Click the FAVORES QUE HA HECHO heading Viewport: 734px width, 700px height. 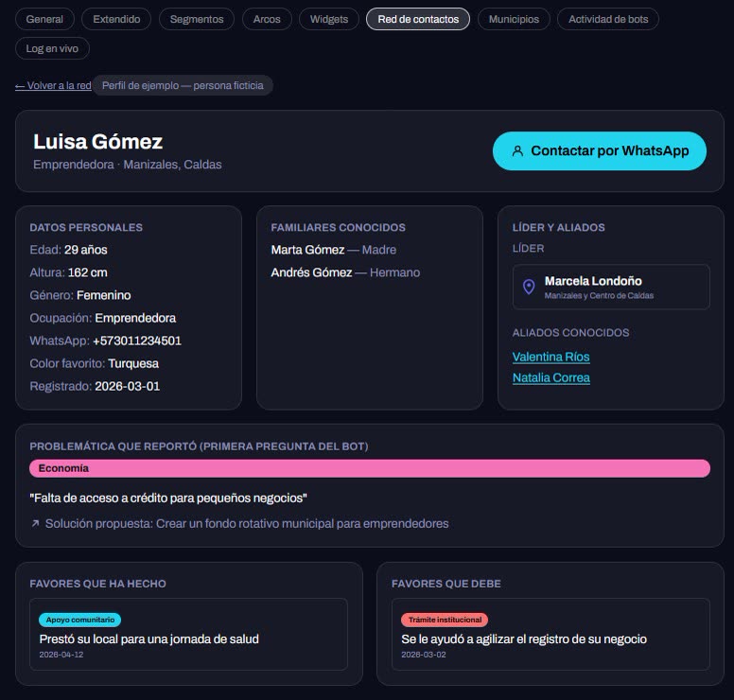coord(97,584)
